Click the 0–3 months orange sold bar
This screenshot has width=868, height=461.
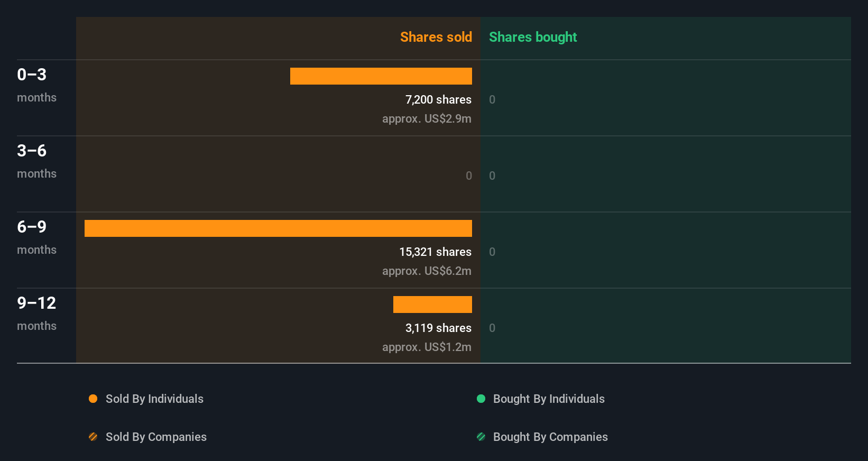click(381, 76)
